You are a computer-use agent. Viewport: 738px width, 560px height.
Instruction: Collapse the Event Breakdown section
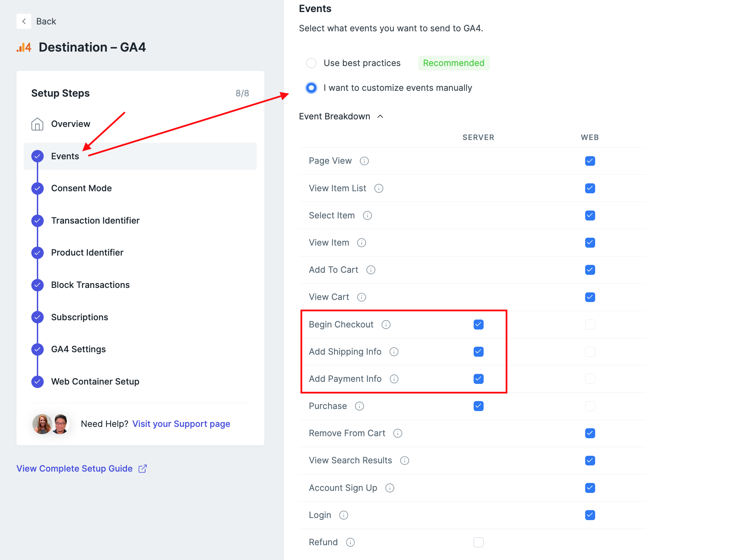(x=380, y=117)
